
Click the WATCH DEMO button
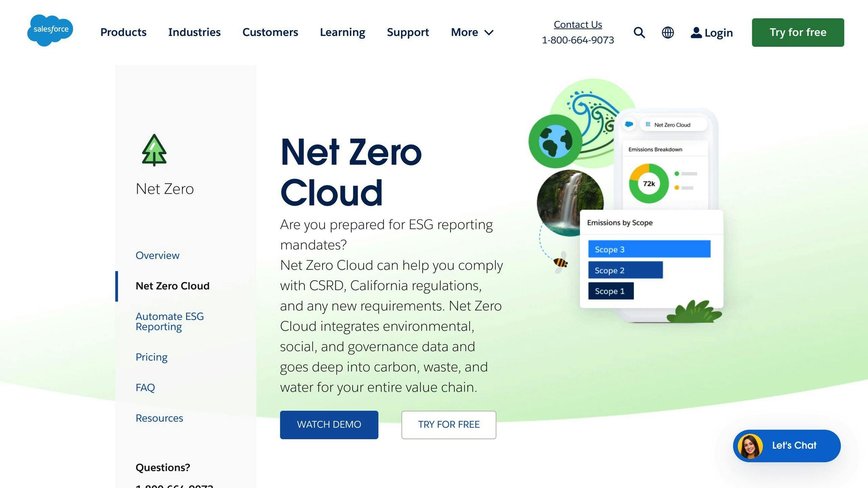tap(329, 424)
